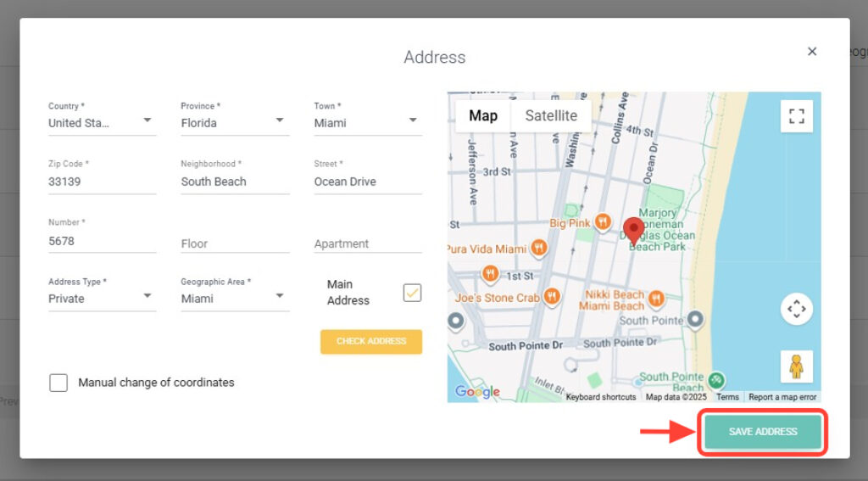Select the Map view tab
The image size is (868, 481).
pos(483,116)
